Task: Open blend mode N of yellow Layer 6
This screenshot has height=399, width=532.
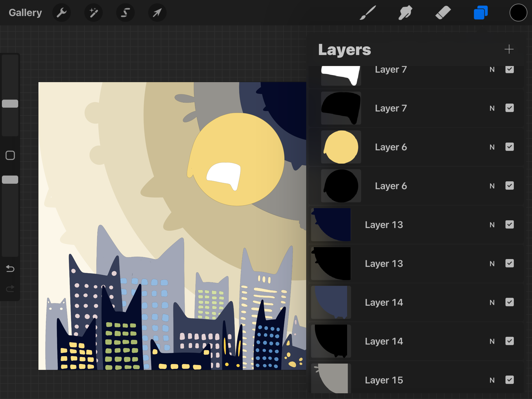Action: tap(492, 147)
